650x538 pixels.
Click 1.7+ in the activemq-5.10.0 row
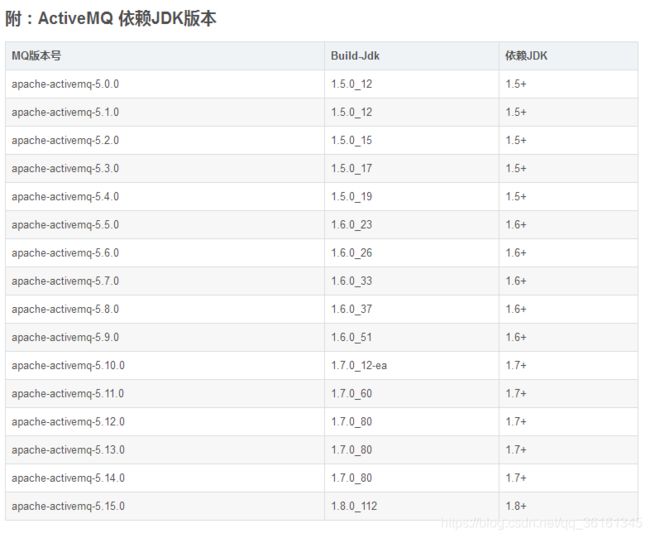coord(516,366)
